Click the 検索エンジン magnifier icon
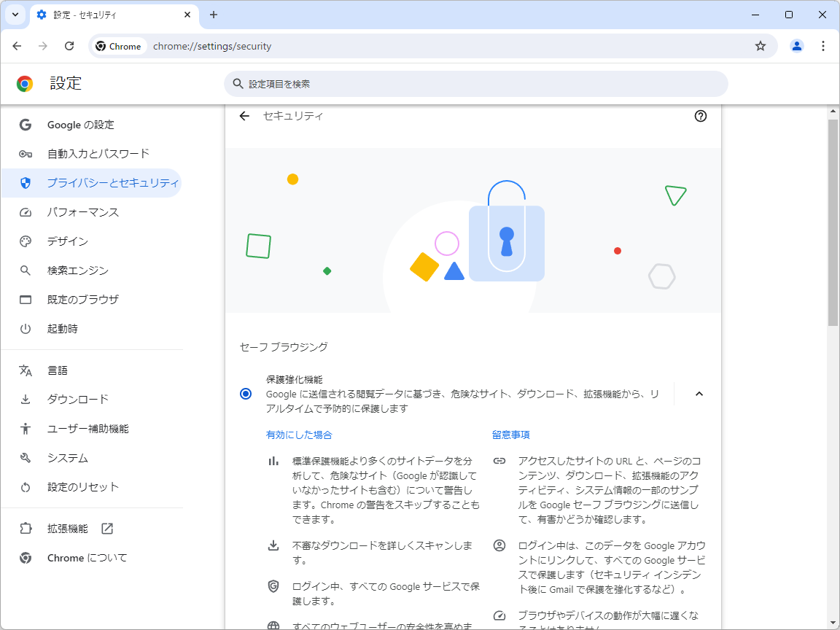The height and width of the screenshot is (630, 840). pos(25,270)
